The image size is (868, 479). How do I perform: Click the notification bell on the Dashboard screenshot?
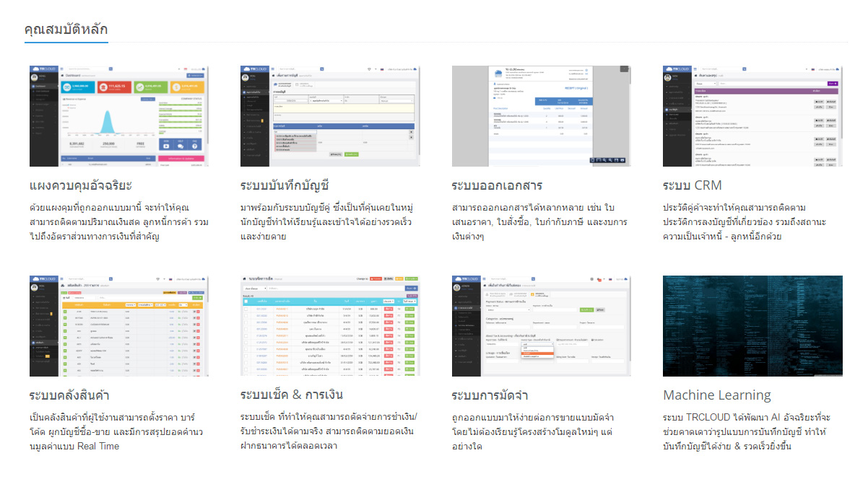pos(179,69)
